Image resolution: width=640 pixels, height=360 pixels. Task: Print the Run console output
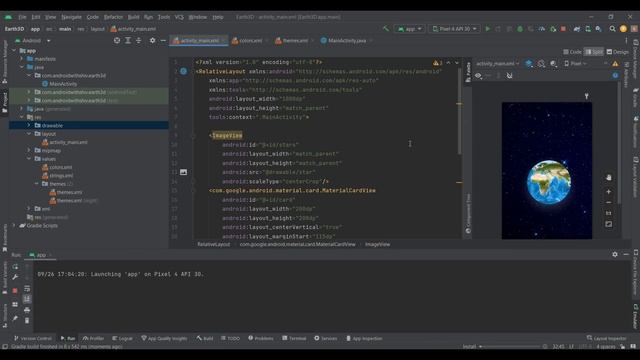tap(27, 310)
